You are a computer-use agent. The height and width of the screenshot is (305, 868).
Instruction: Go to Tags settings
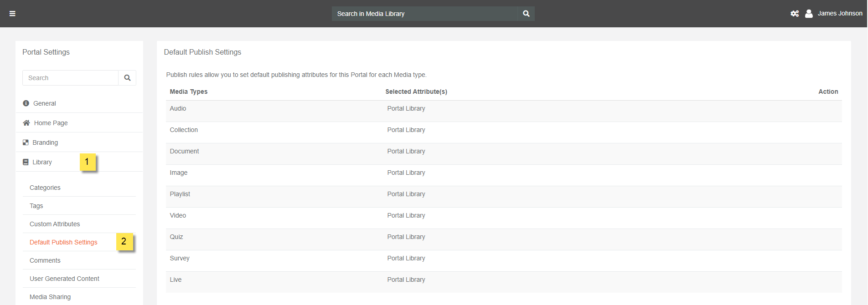[x=36, y=206]
